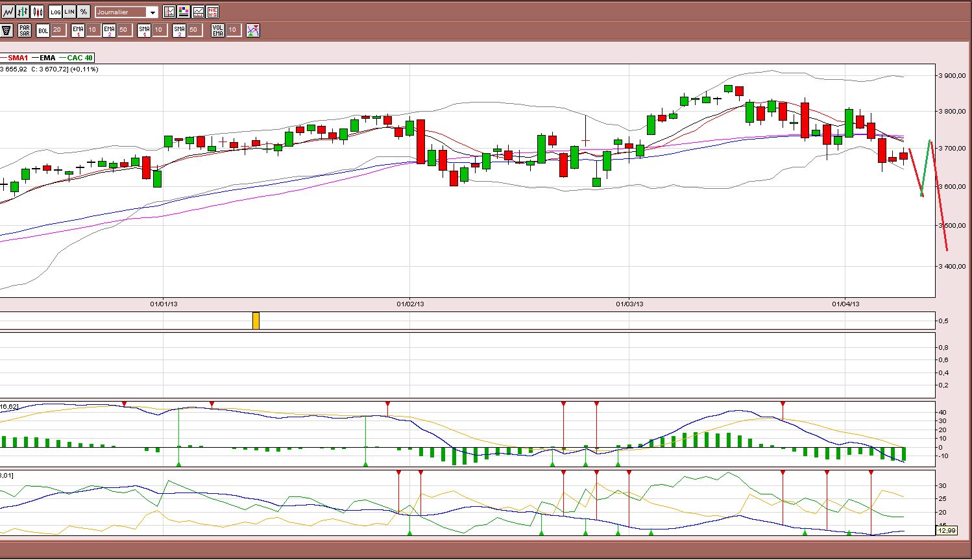The height and width of the screenshot is (560, 972).
Task: Click the EMA legend label
Action: tap(47, 58)
